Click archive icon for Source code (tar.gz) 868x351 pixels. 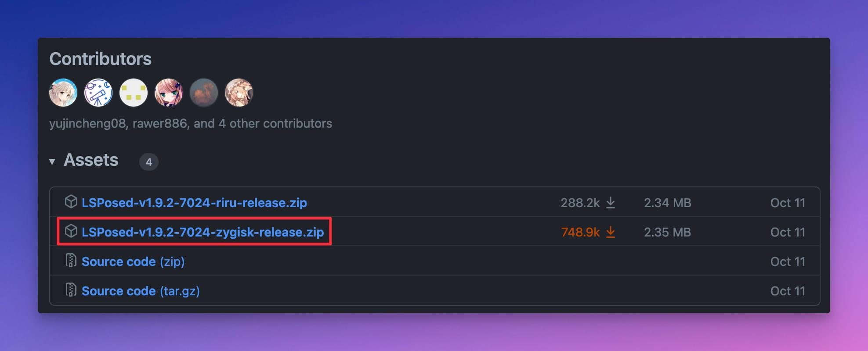coord(71,290)
